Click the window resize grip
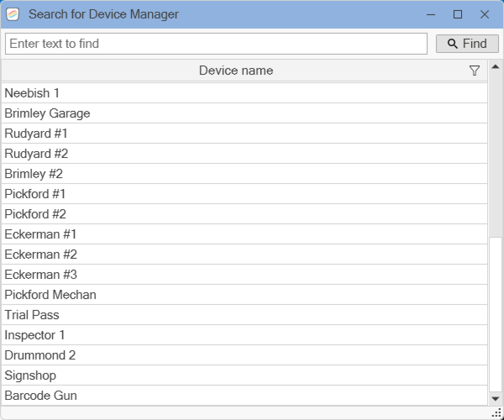Screen dimensions: 504x420 pos(496,413)
